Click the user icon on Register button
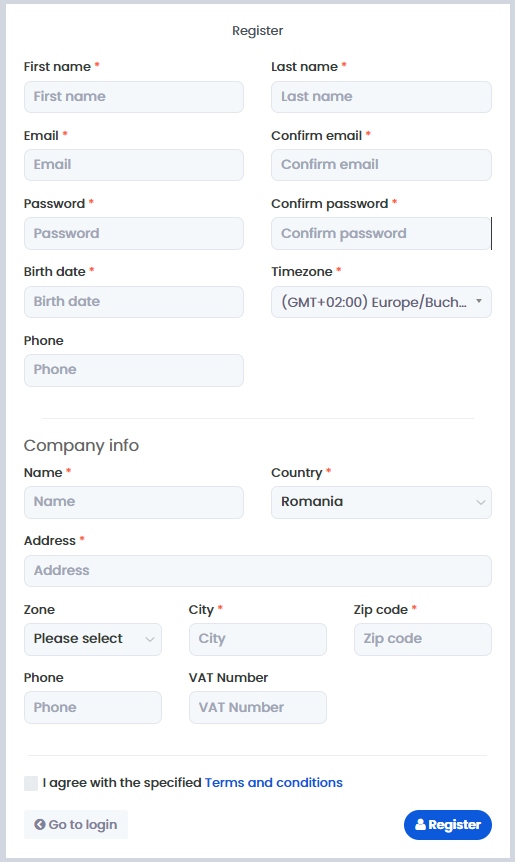 coord(420,824)
